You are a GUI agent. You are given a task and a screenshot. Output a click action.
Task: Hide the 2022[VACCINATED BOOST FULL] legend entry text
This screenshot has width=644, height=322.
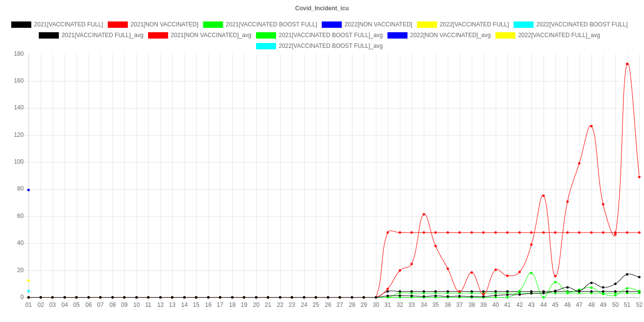coord(581,24)
